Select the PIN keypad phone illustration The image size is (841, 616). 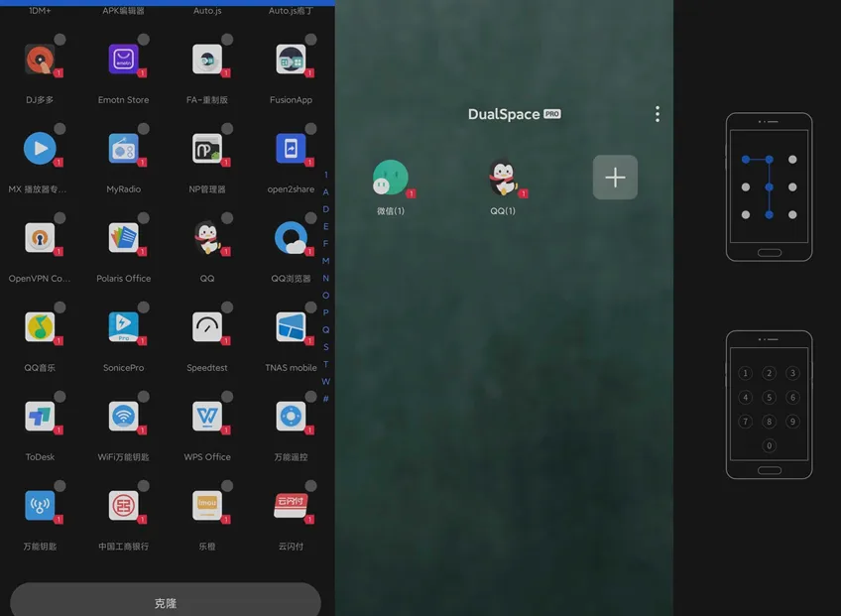click(x=770, y=405)
